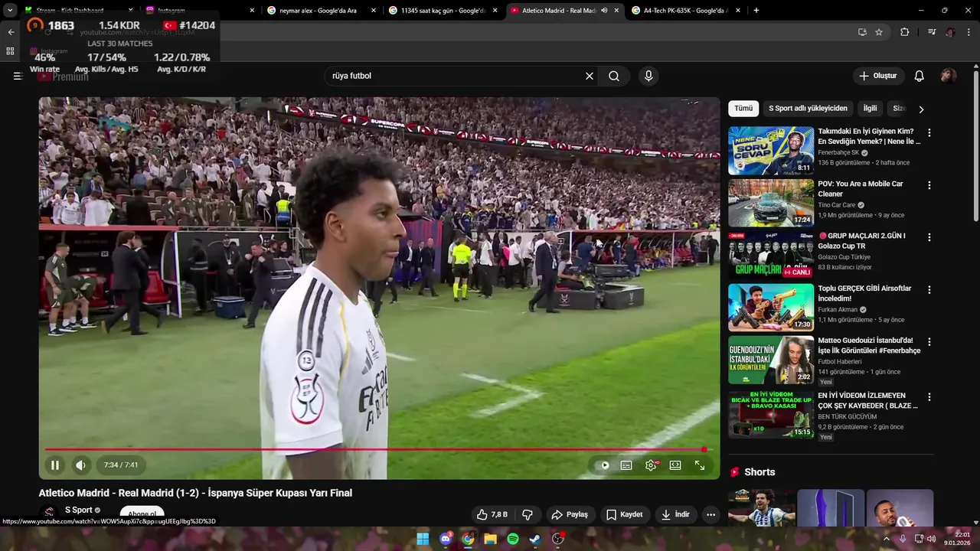
Task: Bookmark this page with star icon
Action: (x=879, y=32)
